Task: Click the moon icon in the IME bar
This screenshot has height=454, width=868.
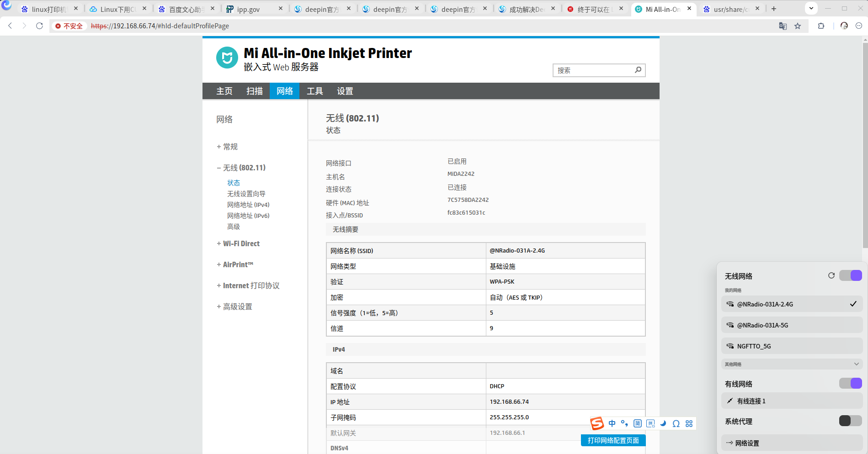Action: [x=663, y=423]
